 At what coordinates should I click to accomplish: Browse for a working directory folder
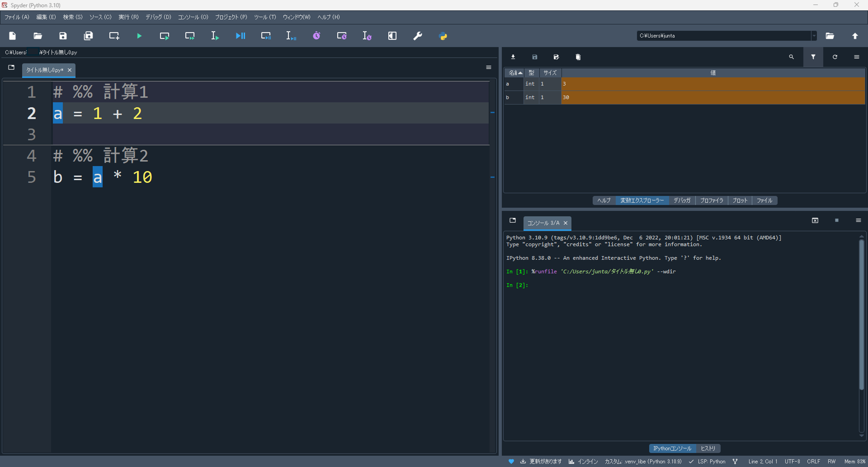point(830,36)
